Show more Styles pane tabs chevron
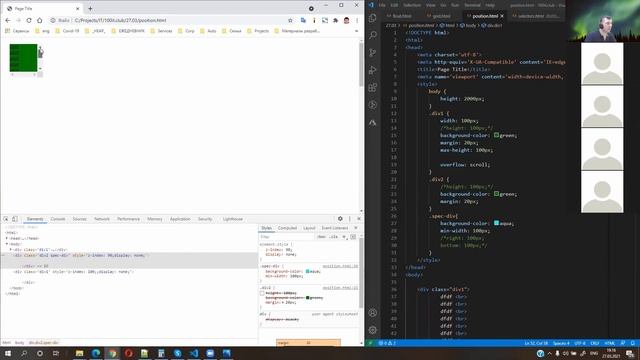This screenshot has height=360, width=640. 356,228
